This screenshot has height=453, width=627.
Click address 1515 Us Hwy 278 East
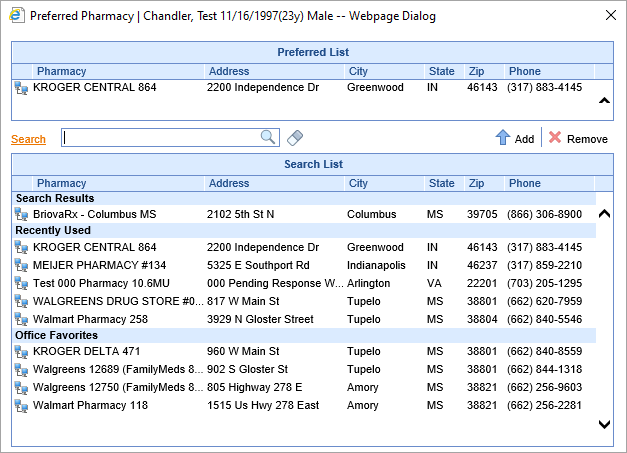tap(263, 405)
